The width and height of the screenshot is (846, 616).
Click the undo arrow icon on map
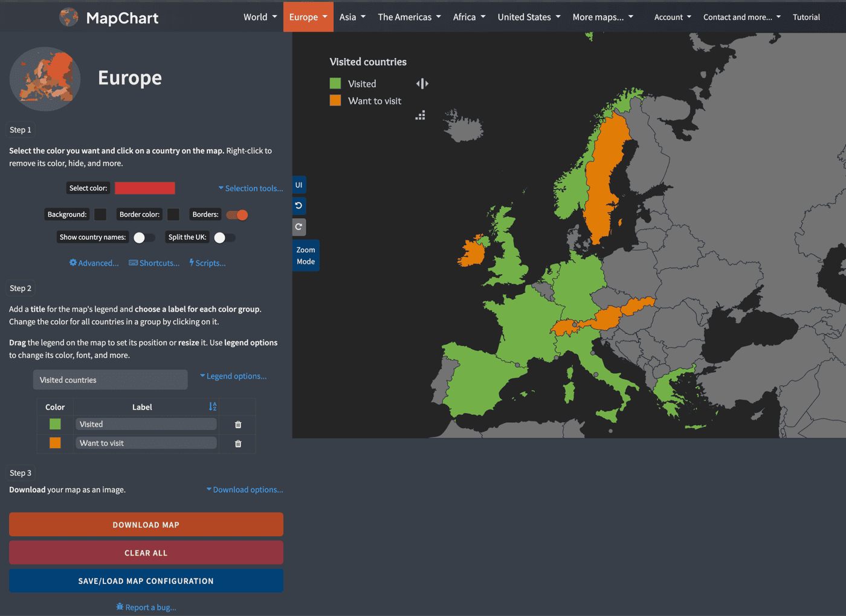coord(299,206)
